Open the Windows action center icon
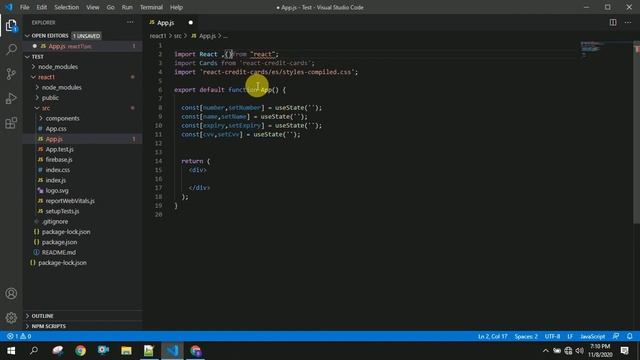Viewport: 640px width, 360px height. coord(624,351)
